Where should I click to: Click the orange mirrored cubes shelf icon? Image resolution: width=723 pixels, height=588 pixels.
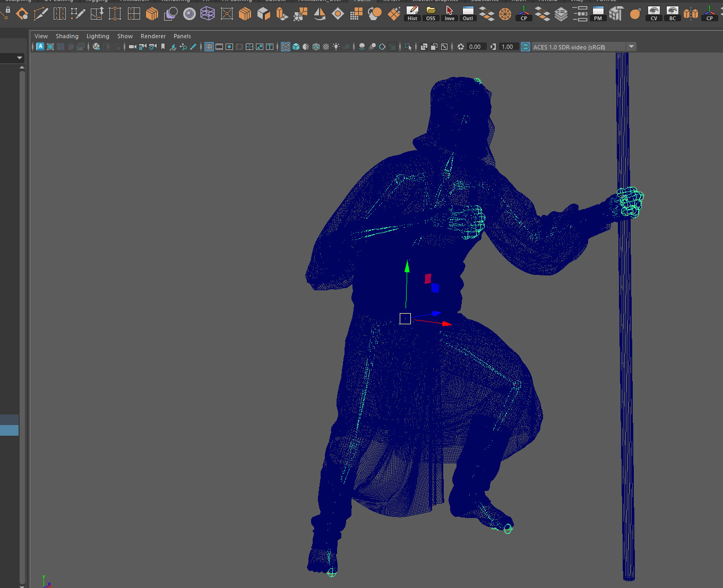tap(691, 14)
